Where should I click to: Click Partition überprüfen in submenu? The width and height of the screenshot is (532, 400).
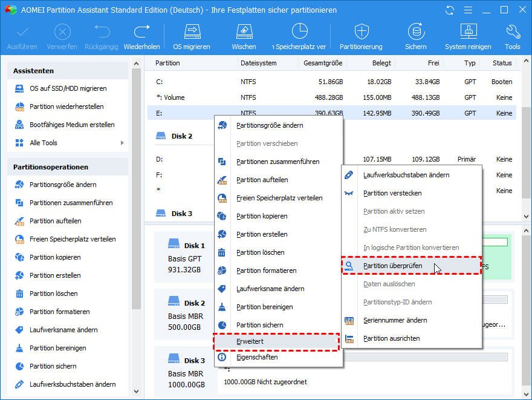(x=412, y=266)
